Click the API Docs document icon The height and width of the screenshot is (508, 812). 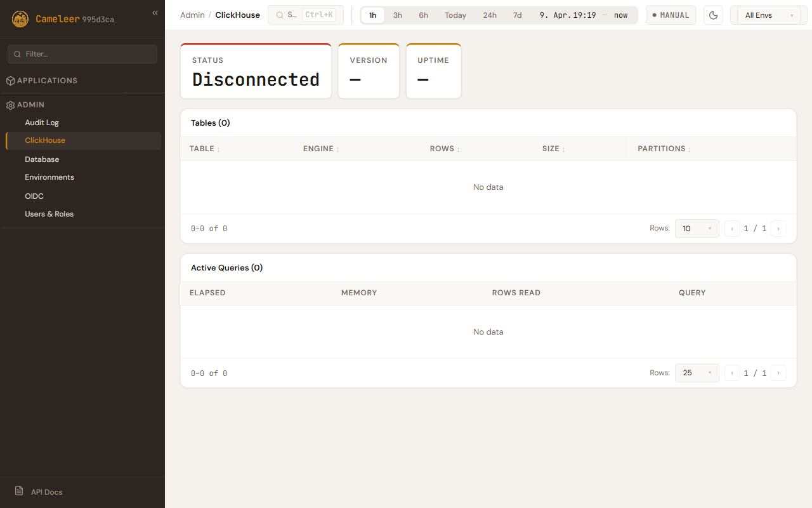tap(19, 491)
